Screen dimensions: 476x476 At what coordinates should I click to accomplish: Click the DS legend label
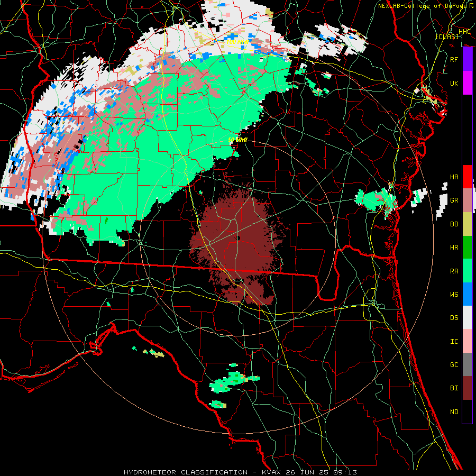[454, 318]
